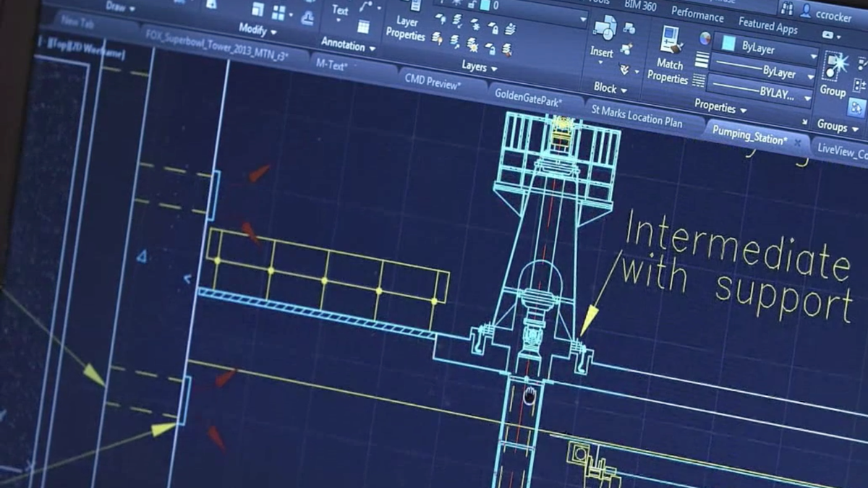The height and width of the screenshot is (488, 868).
Task: Close the Pumping_Station tab
Action: click(797, 143)
